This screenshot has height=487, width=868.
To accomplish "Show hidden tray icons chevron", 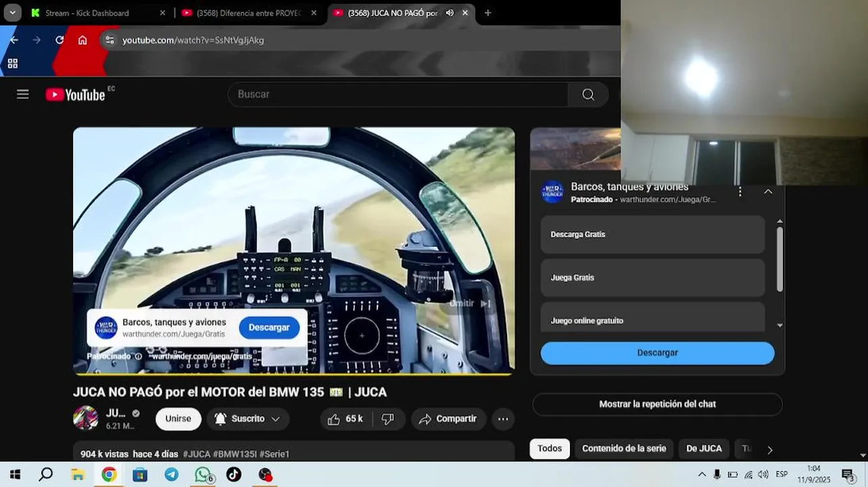I will (x=702, y=475).
